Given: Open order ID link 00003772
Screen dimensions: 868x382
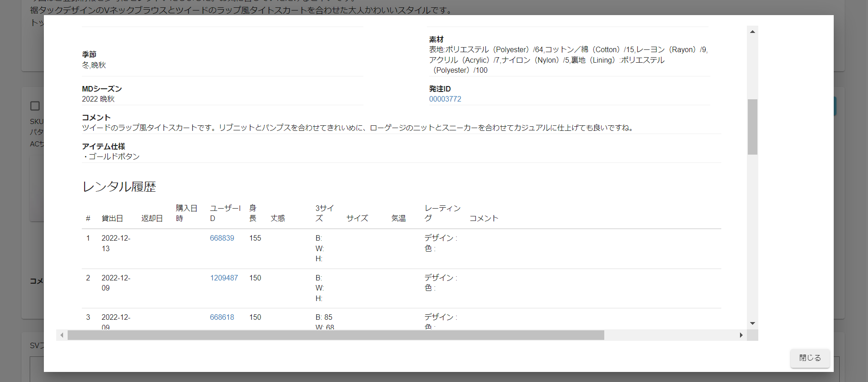Looking at the screenshot, I should pyautogui.click(x=445, y=99).
